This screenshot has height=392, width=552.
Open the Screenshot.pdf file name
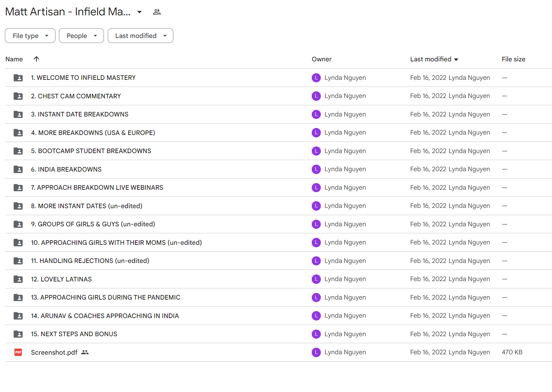click(54, 352)
